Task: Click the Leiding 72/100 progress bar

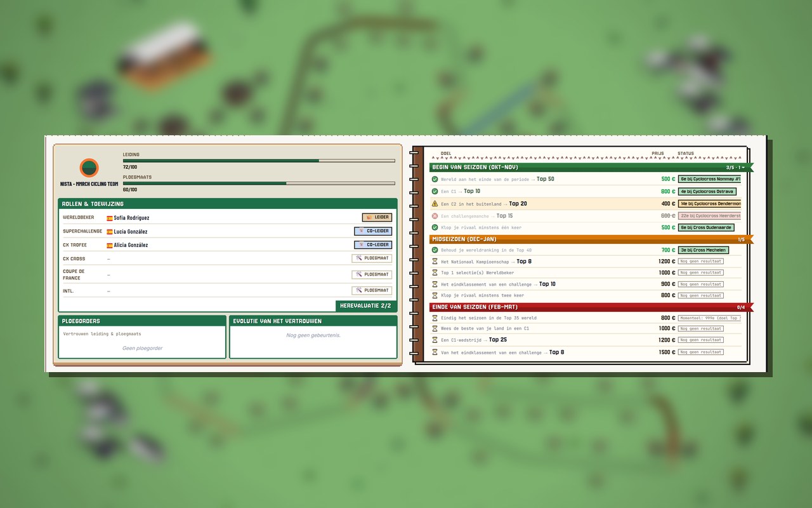Action: pos(259,161)
